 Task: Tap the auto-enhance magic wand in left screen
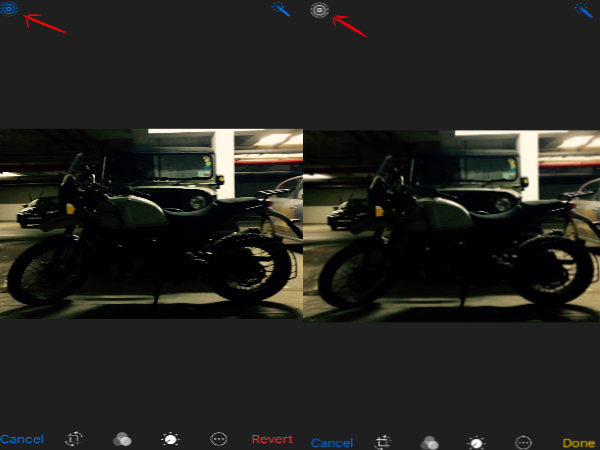pyautogui.click(x=282, y=9)
